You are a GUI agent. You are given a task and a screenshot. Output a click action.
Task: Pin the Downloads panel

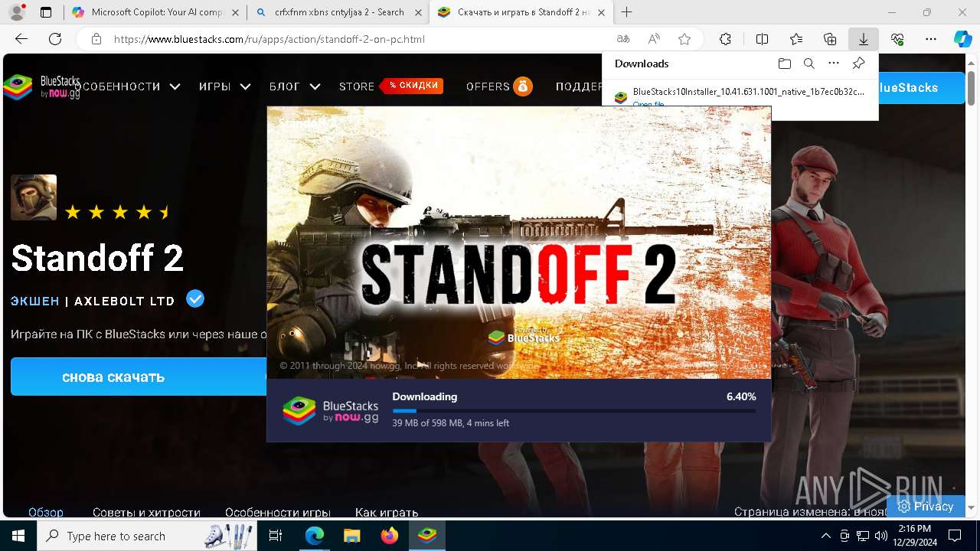click(859, 64)
